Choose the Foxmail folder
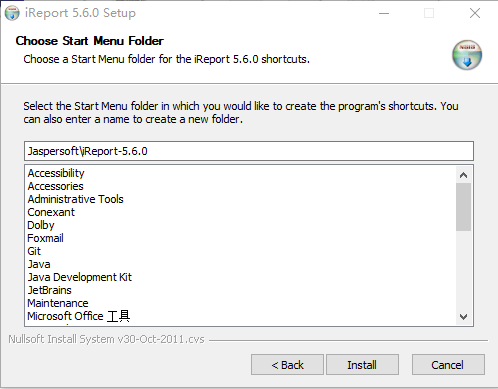This screenshot has height=389, width=498. coord(45,238)
